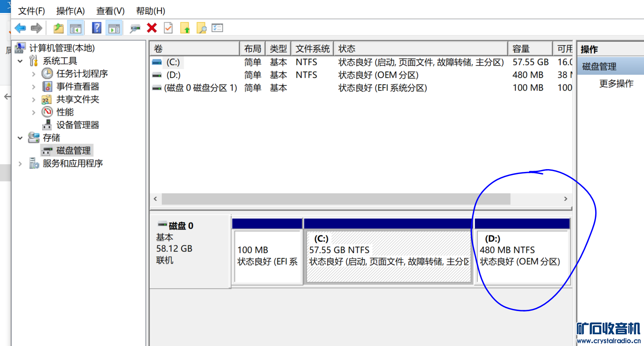
Task: Click the red X delete toolbar icon
Action: [152, 28]
